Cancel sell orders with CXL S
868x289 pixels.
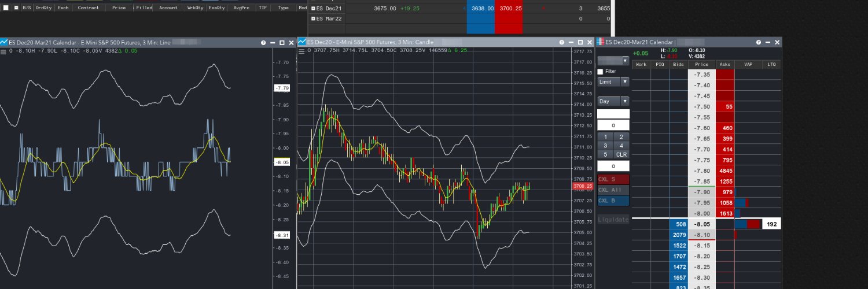(613, 179)
